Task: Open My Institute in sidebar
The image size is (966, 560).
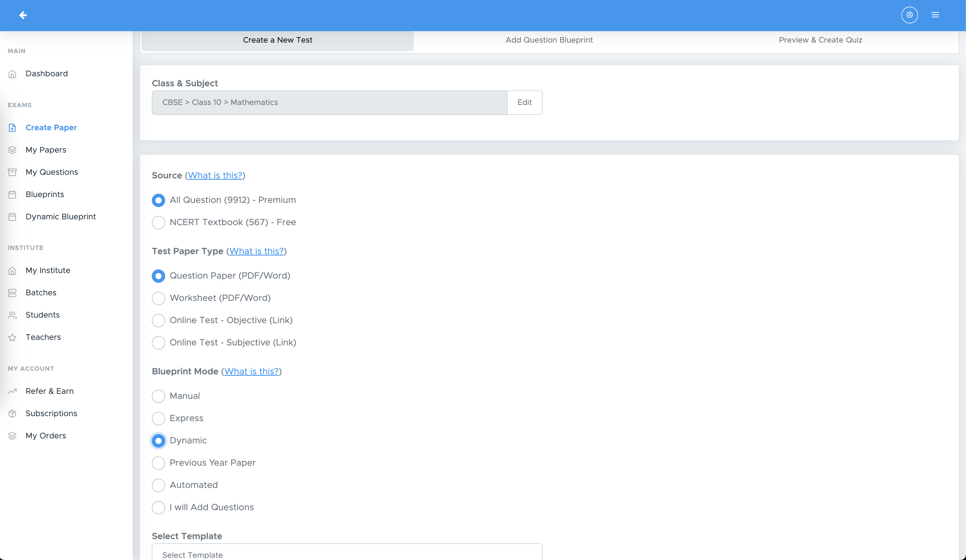Action: point(48,271)
